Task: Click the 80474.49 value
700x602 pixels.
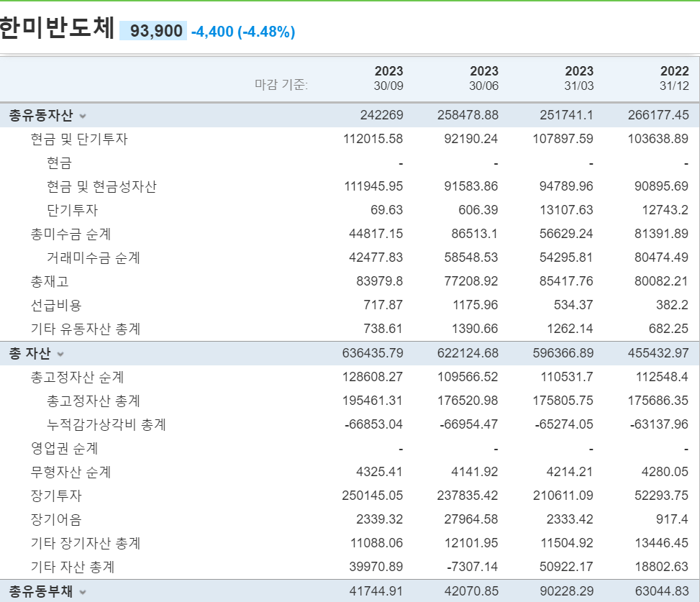Action: pyautogui.click(x=662, y=257)
